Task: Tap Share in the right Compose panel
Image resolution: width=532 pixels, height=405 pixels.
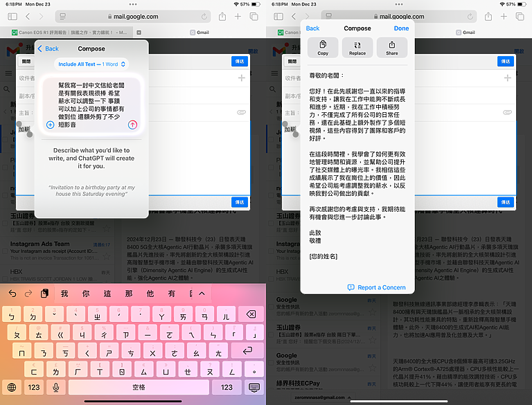Action: 392,48
